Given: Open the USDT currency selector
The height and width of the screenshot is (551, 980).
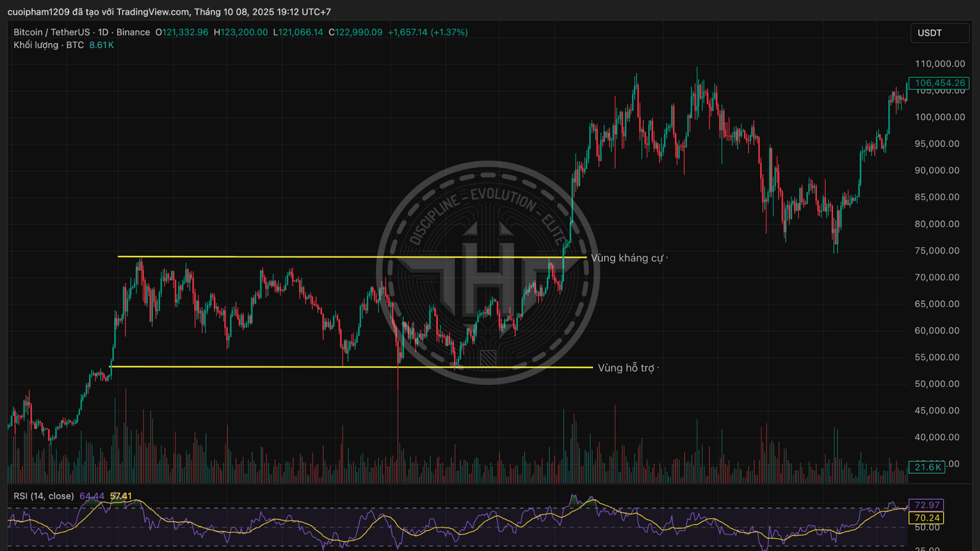Looking at the screenshot, I should pos(939,33).
